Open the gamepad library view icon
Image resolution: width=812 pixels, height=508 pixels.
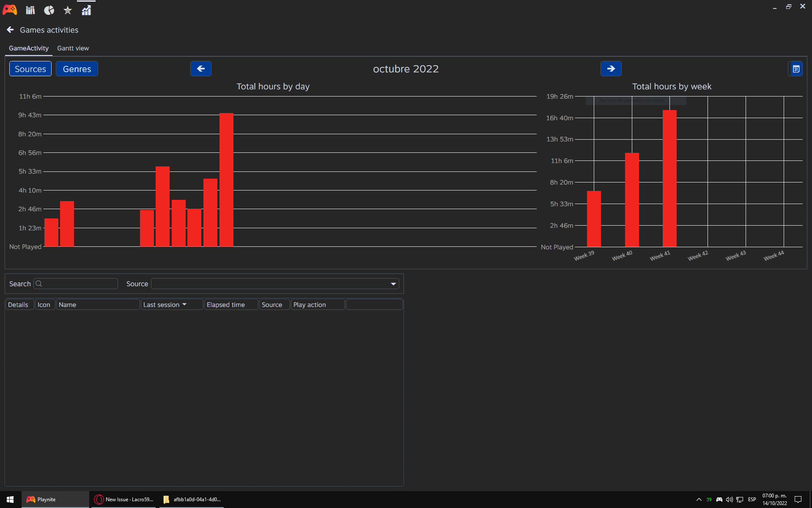click(x=9, y=10)
